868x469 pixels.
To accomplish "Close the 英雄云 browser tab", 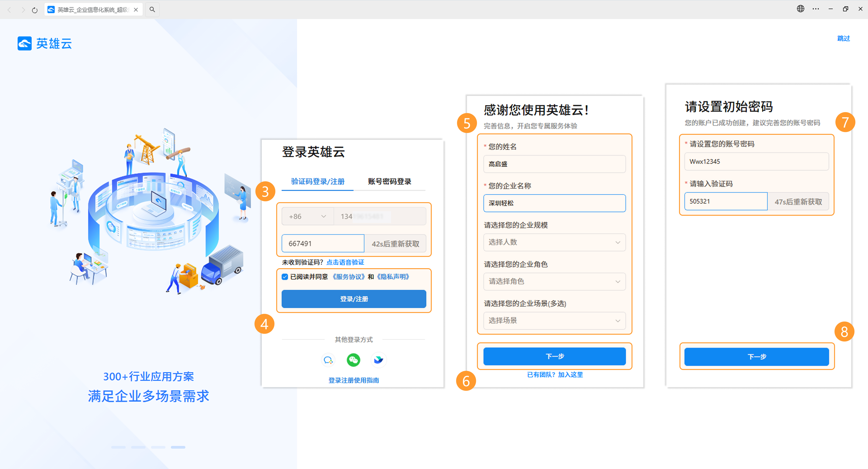I will (136, 10).
